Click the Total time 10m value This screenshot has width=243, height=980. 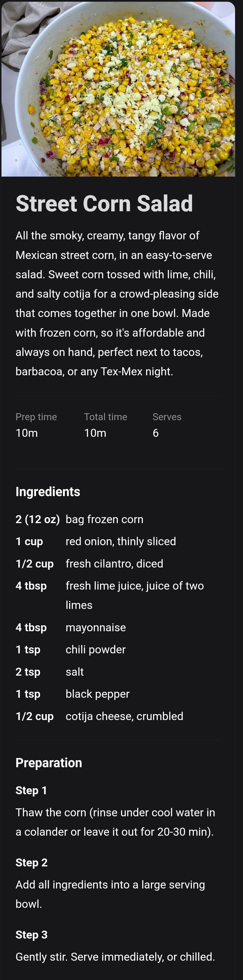click(x=95, y=433)
